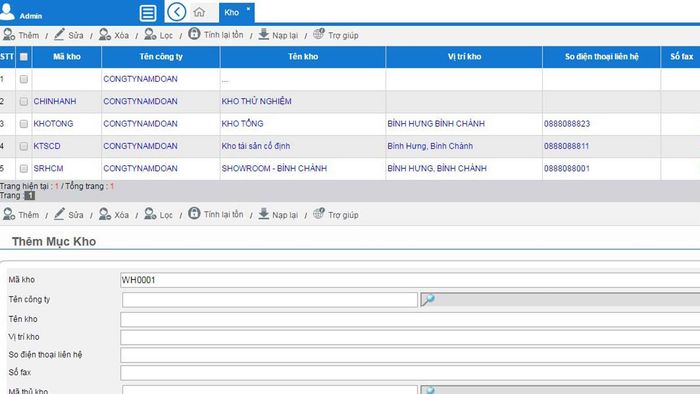
Task: Focus the Vị trí kho input field
Action: (x=410, y=337)
